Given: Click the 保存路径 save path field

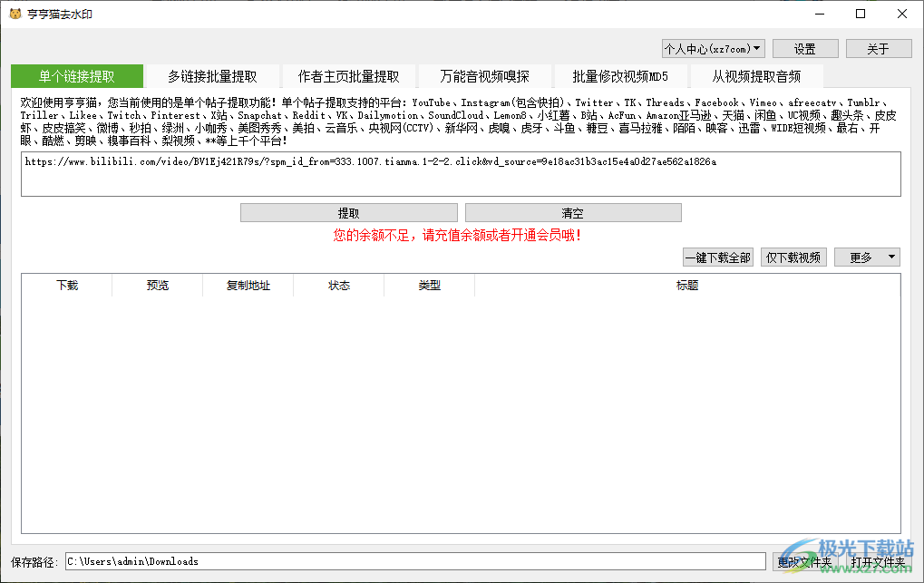Looking at the screenshot, I should click(x=408, y=561).
